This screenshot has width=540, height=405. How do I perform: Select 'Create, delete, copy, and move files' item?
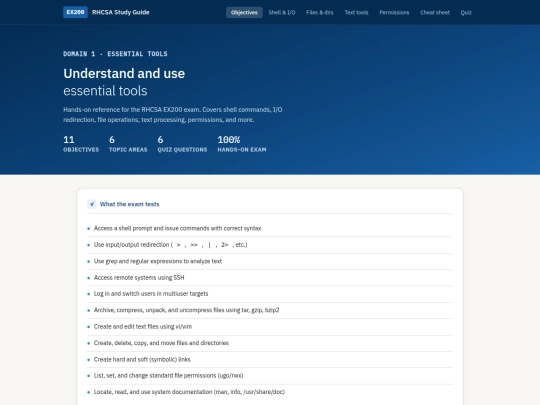[x=270, y=343]
